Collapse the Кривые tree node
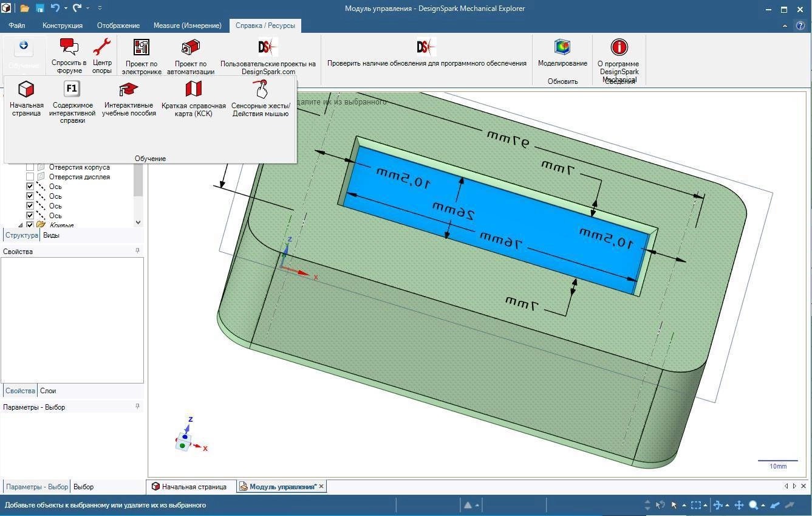This screenshot has height=516, width=812. [x=21, y=225]
